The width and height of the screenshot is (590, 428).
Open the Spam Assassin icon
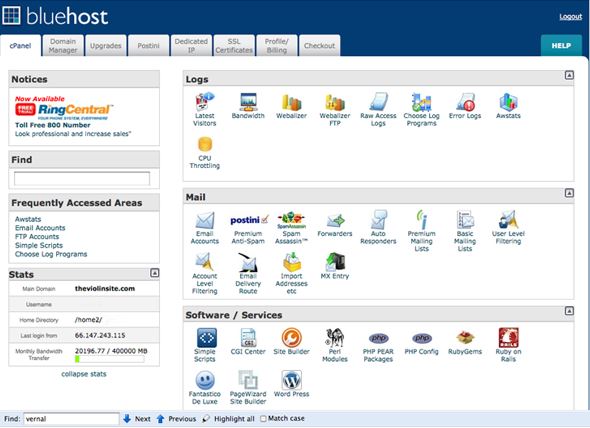point(291,220)
